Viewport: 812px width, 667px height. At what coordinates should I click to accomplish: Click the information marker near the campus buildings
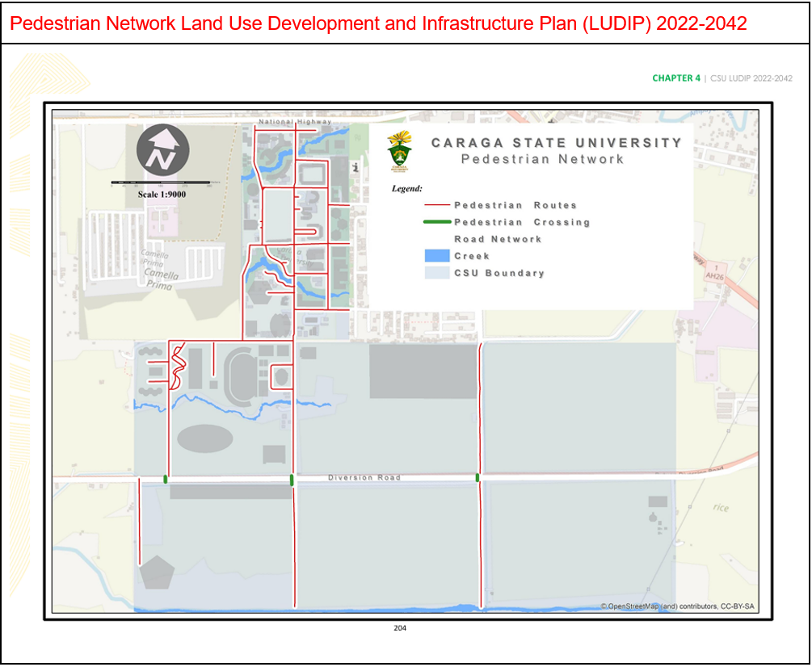point(356,166)
